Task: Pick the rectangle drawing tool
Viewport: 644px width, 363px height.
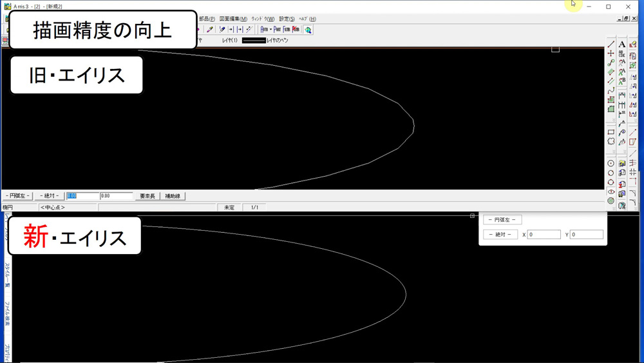Action: click(x=611, y=132)
